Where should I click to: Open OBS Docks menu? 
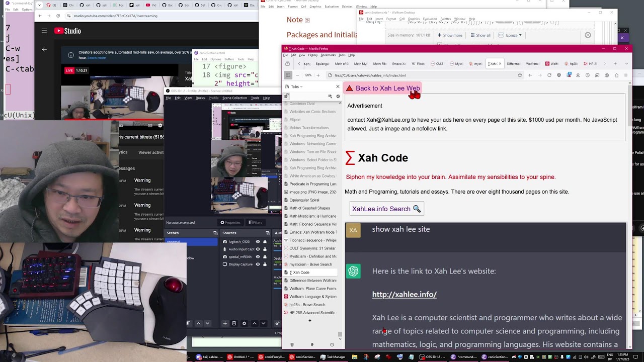point(200,98)
